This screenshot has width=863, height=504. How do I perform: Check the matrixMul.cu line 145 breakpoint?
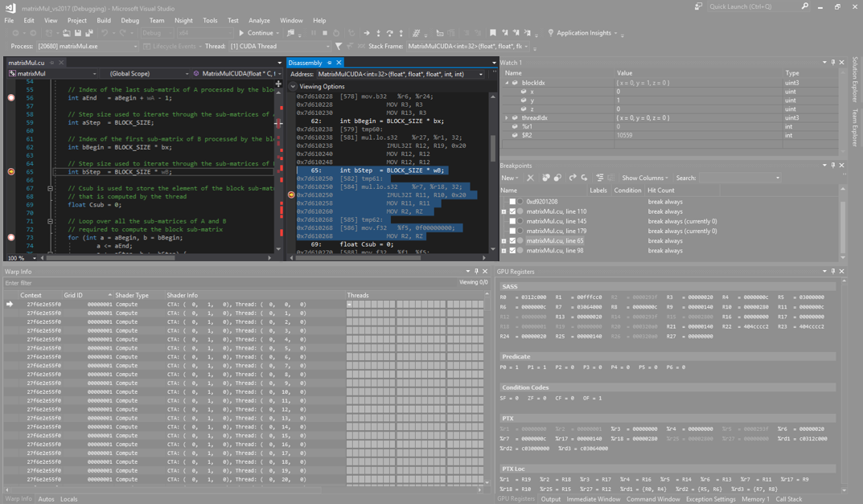point(512,222)
